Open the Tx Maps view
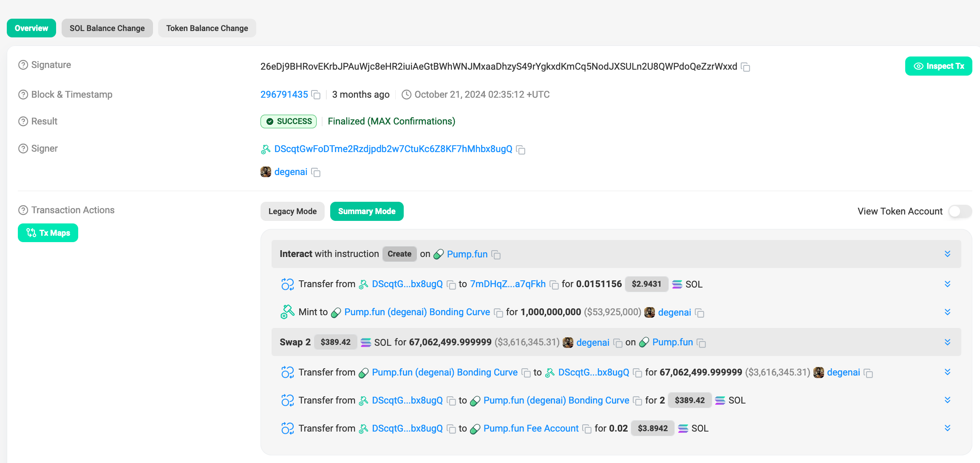980x463 pixels. [x=48, y=233]
